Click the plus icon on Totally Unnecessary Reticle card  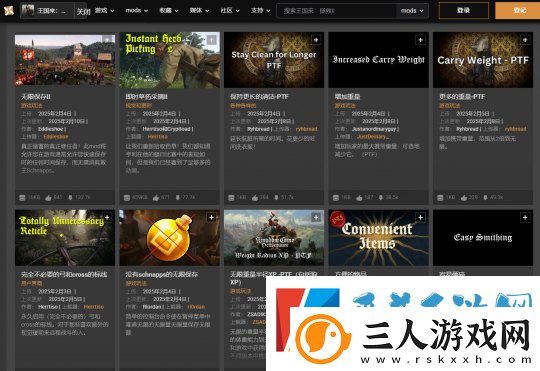tap(107, 217)
